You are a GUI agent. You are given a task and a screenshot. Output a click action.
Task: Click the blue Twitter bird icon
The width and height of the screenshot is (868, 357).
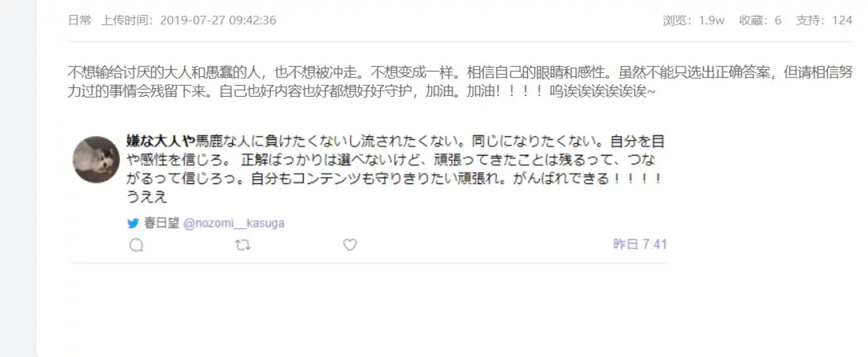[x=133, y=224]
